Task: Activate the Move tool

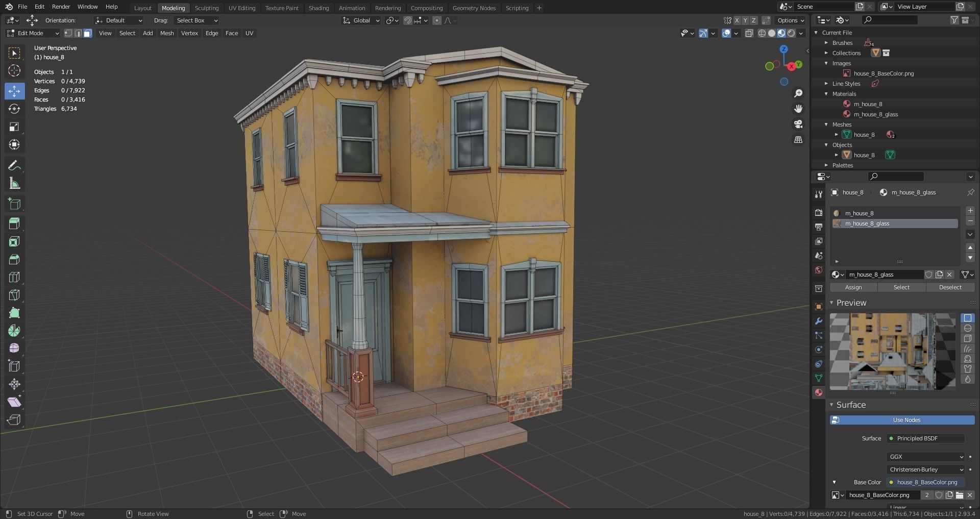Action: point(14,91)
